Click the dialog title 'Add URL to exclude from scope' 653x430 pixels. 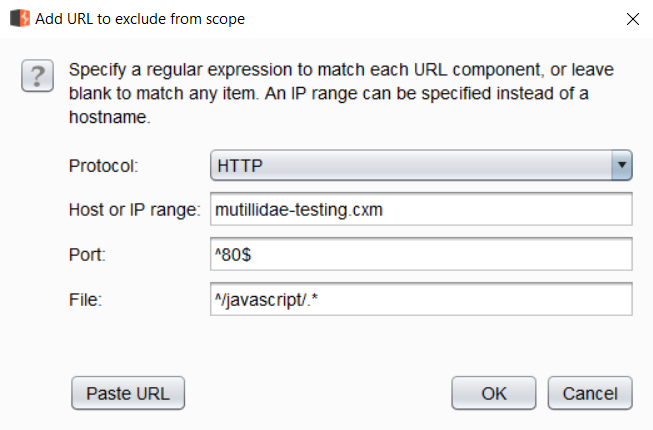coord(140,18)
